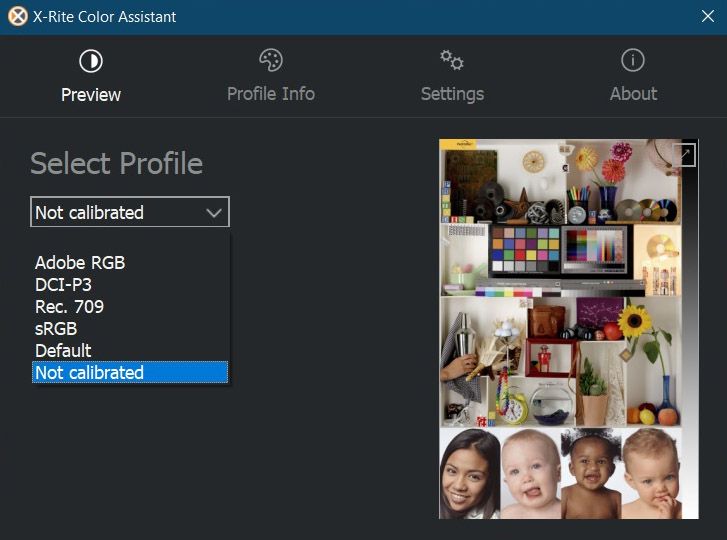Close the X-Rite Color Assistant window

point(706,16)
